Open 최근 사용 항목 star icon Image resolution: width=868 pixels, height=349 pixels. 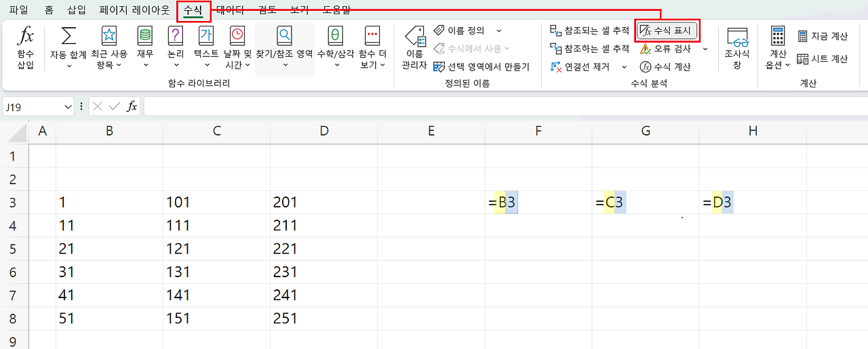(108, 35)
